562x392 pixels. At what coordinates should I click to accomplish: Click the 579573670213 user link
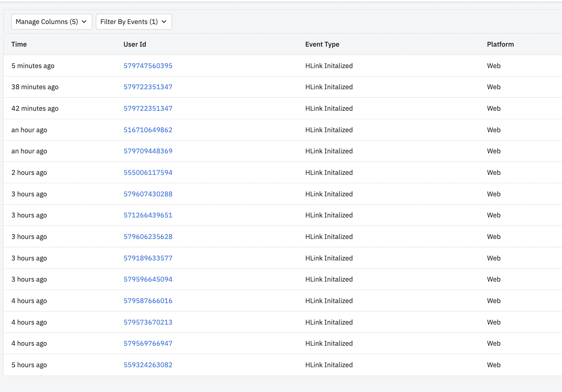[x=148, y=322]
